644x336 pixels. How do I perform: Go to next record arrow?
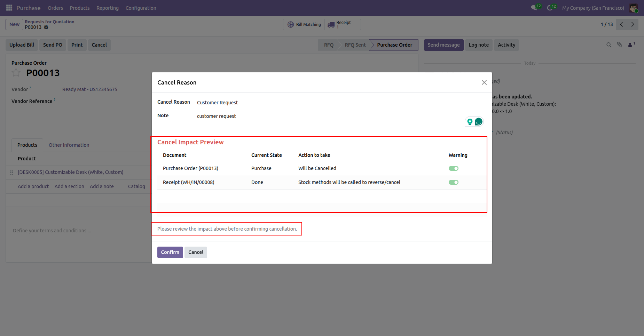[x=633, y=24]
